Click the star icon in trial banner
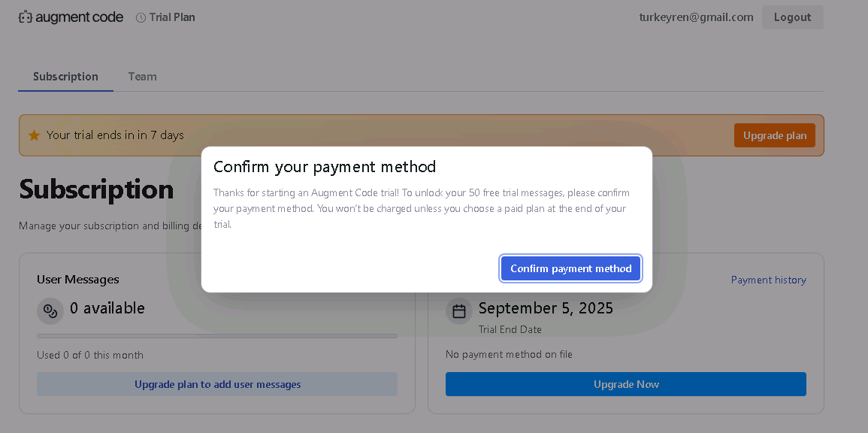Screen dimensions: 868x433 (35, 135)
